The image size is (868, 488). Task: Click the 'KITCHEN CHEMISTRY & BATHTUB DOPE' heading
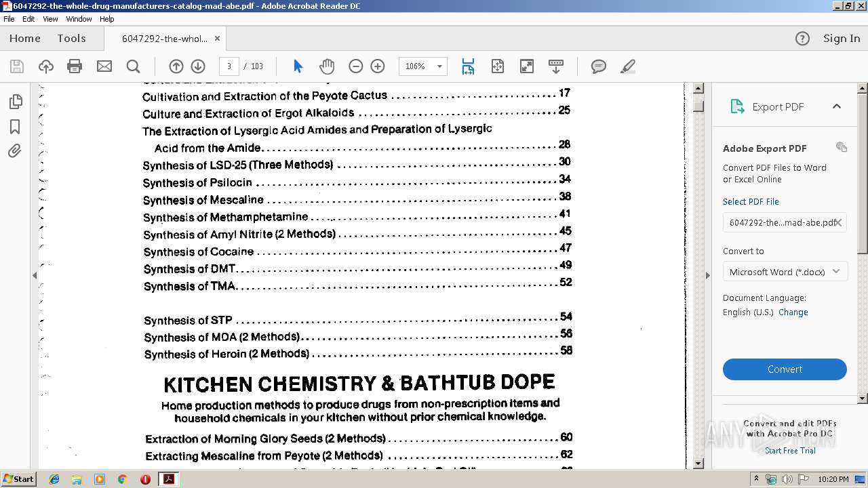point(359,384)
